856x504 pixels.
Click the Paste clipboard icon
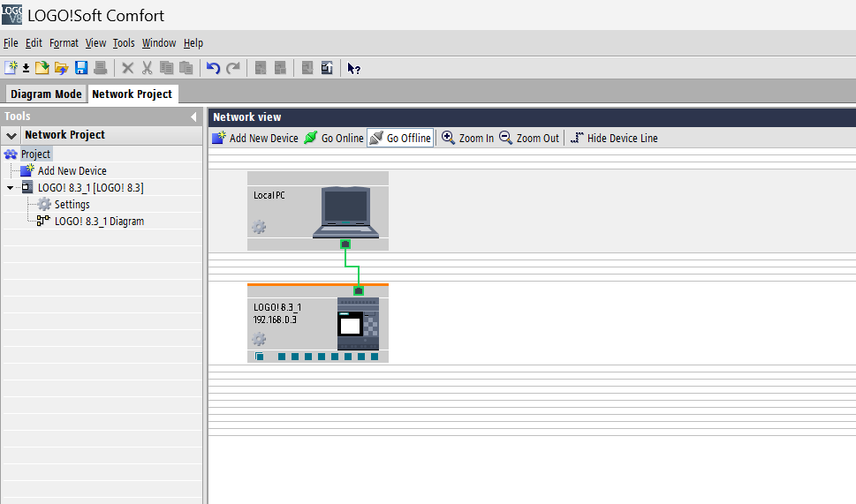[186, 68]
